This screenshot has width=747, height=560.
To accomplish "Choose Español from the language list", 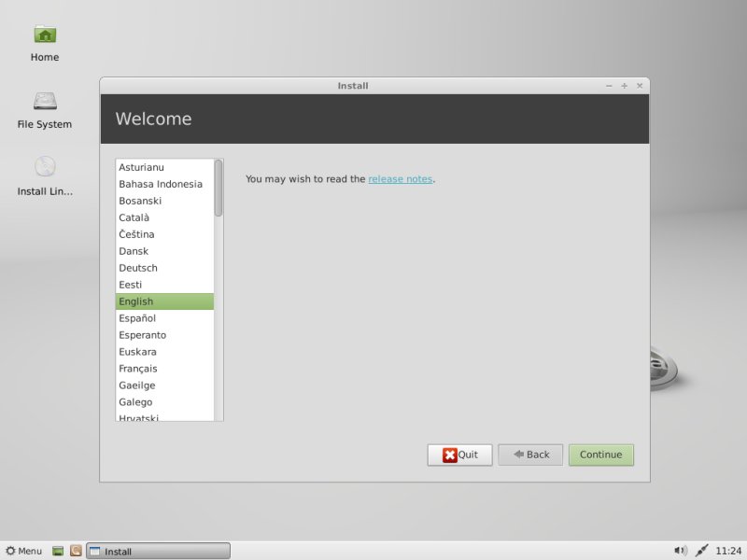I will point(164,318).
